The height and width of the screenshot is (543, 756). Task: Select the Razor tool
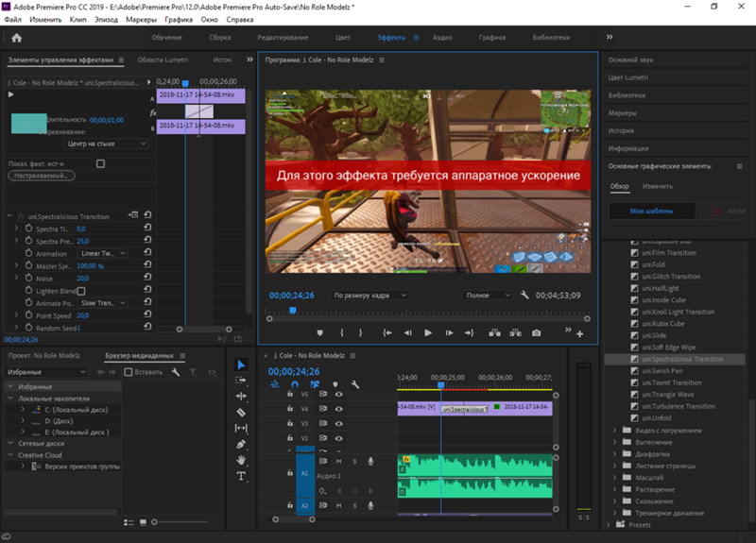pyautogui.click(x=241, y=413)
